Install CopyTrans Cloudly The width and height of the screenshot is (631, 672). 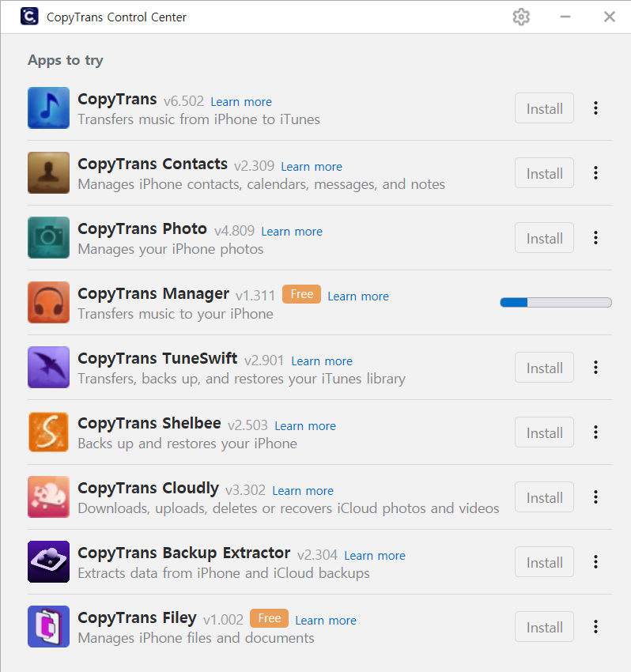click(x=544, y=496)
